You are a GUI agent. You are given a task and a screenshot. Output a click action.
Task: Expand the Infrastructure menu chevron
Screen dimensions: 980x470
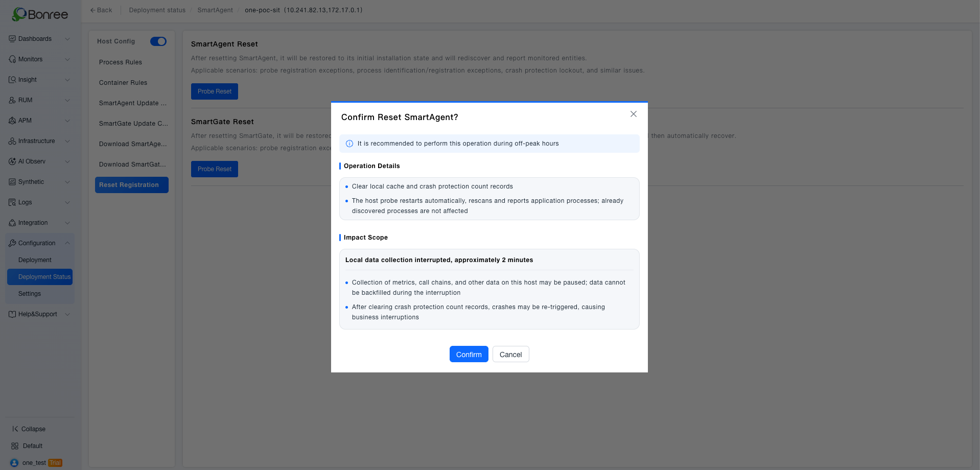click(67, 141)
